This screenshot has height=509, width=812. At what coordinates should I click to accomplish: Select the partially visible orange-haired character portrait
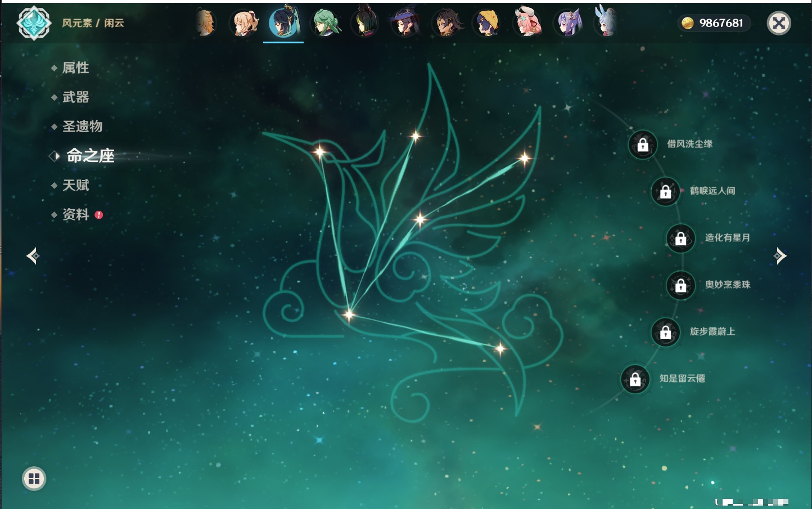206,23
